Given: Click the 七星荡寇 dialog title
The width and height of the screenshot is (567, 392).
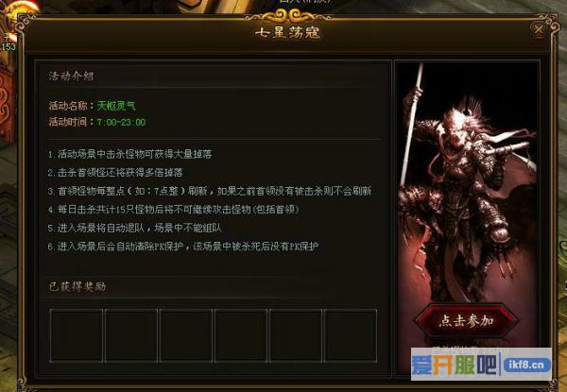Looking at the screenshot, I should (288, 32).
